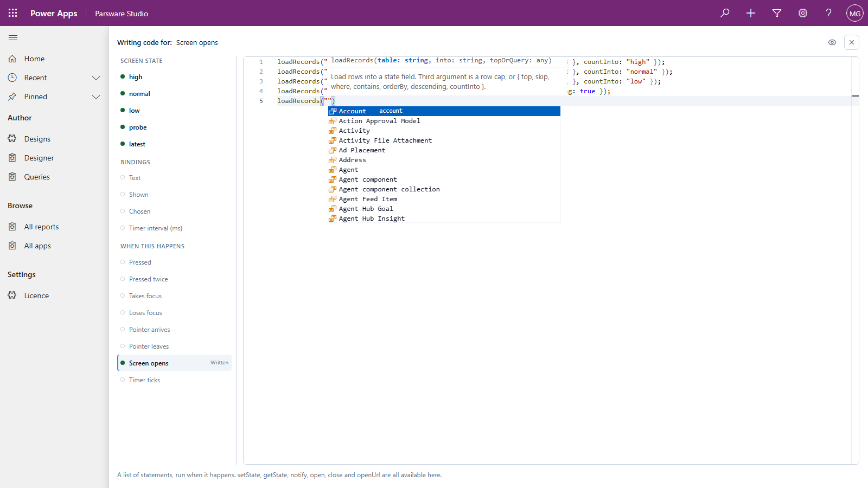Click the Queries clipboard icon
Screen dimensions: 868x488
click(x=12, y=177)
